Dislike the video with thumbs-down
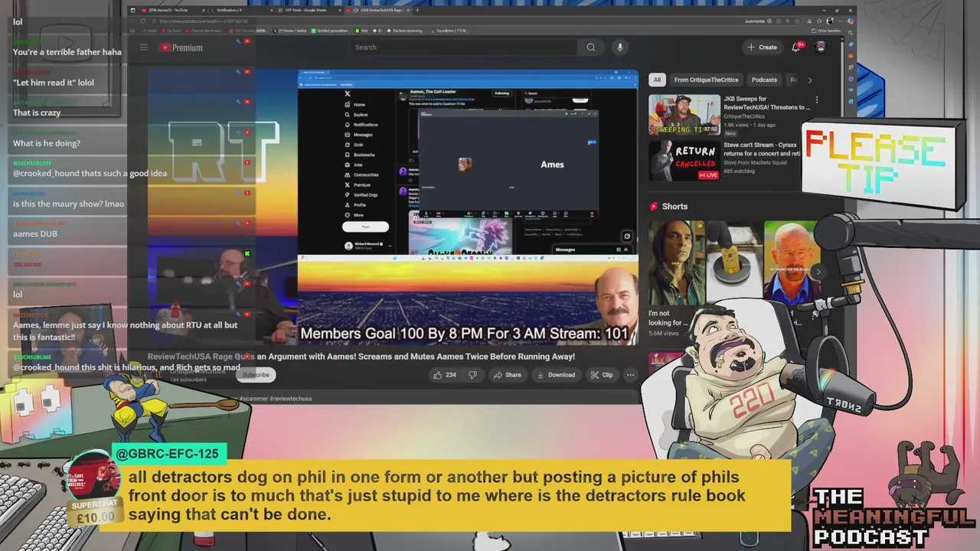The image size is (980, 551). point(472,375)
